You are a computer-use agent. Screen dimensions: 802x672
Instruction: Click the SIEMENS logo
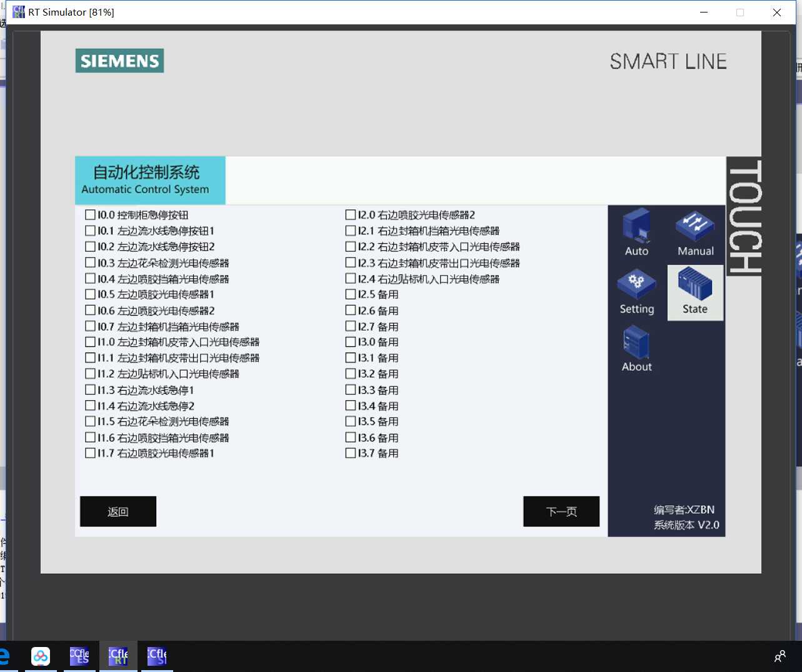coord(119,61)
